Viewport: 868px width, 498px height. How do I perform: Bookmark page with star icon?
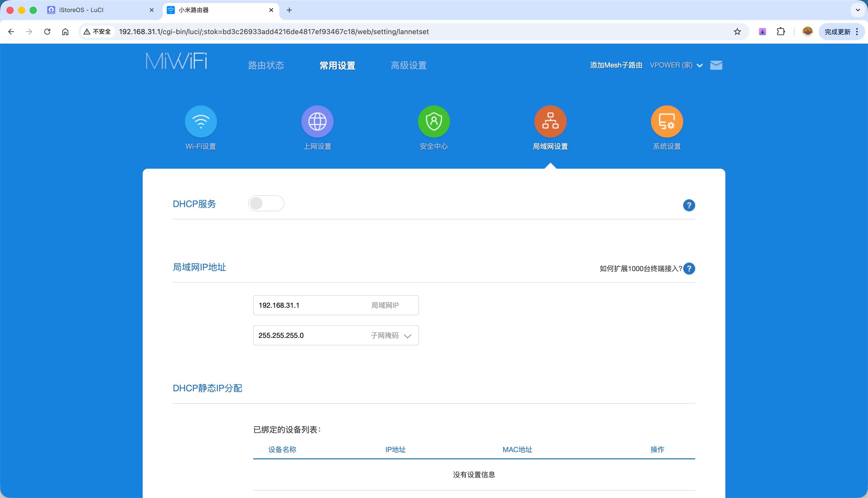(x=737, y=32)
